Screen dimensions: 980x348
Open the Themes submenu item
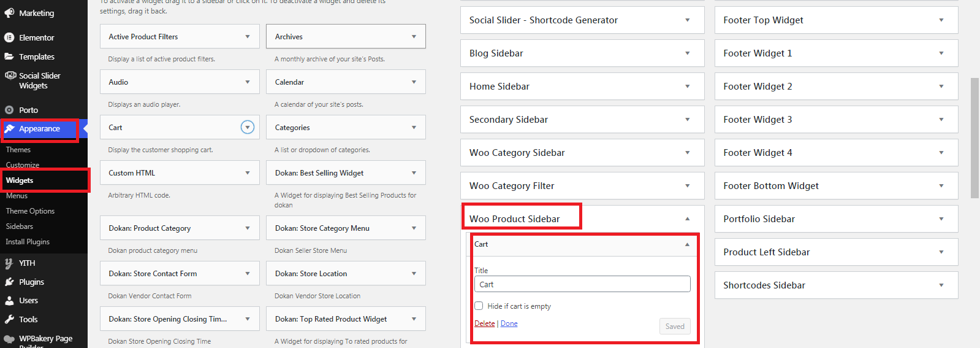pos(18,150)
